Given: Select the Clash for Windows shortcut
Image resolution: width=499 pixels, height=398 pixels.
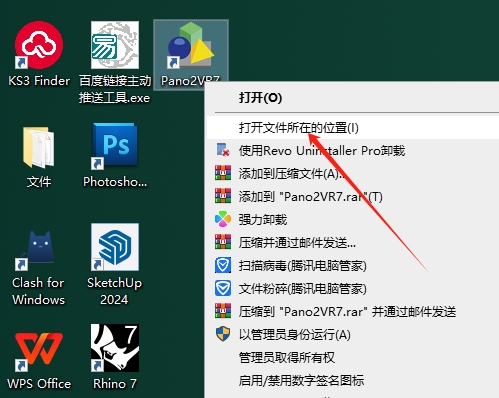Looking at the screenshot, I should [39, 267].
